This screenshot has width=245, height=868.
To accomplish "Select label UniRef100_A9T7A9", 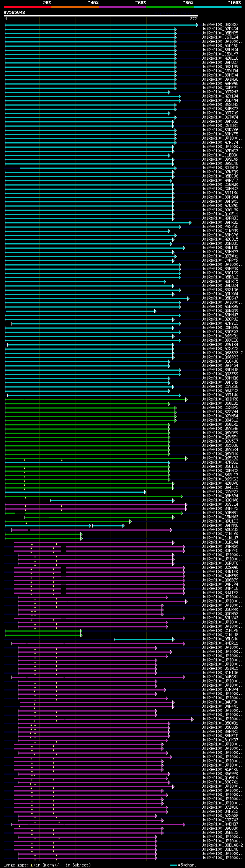I will tap(220, 113).
